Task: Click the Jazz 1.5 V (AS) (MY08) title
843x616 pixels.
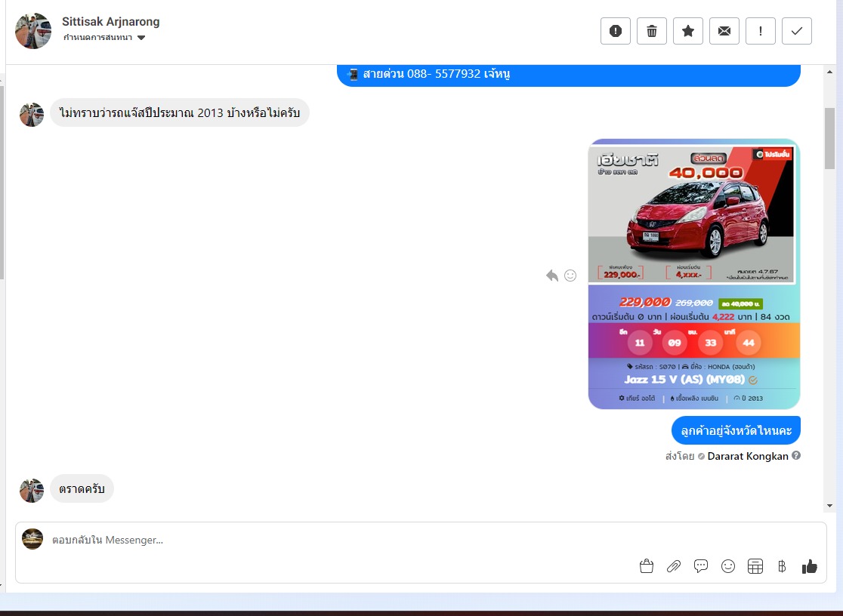Action: 684,380
